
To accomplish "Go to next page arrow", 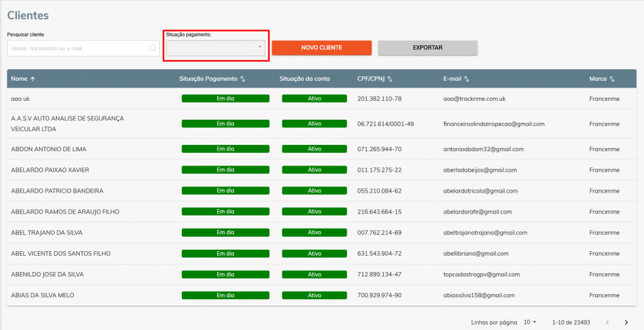I will [626, 322].
